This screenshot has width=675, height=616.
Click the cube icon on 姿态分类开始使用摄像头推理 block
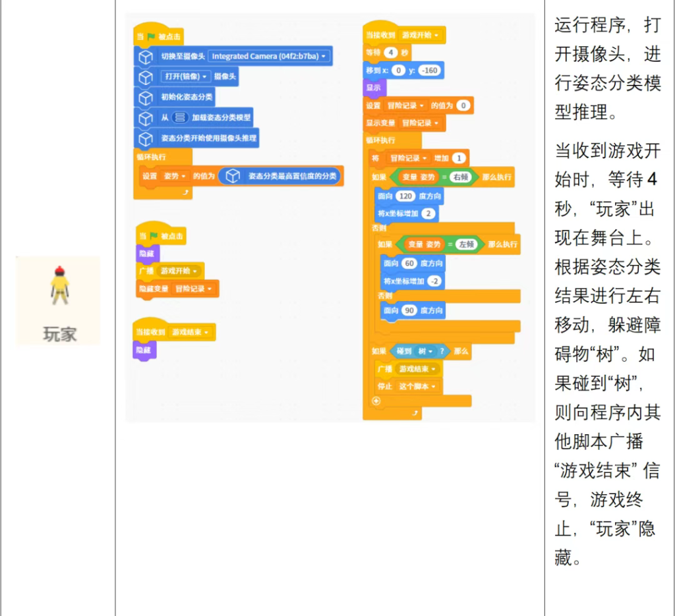tap(145, 138)
